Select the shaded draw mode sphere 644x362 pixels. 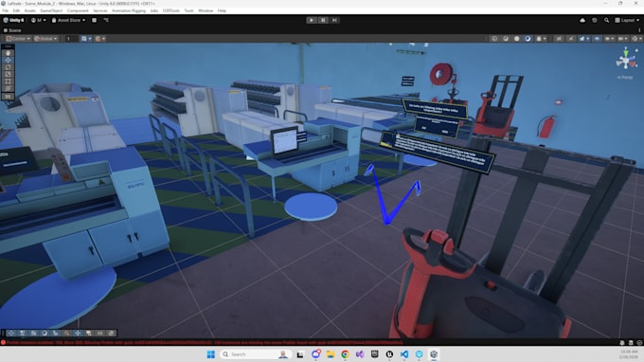click(x=528, y=39)
